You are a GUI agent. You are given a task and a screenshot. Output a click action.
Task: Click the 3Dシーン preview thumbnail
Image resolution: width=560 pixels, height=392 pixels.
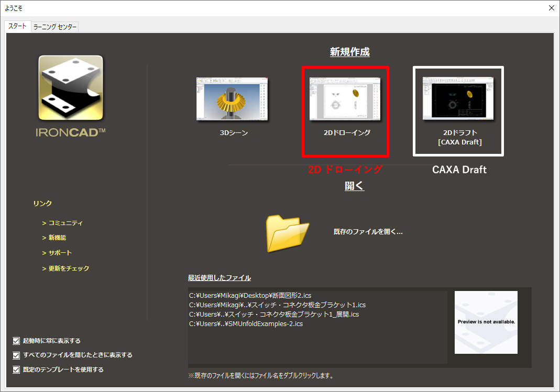[232, 98]
